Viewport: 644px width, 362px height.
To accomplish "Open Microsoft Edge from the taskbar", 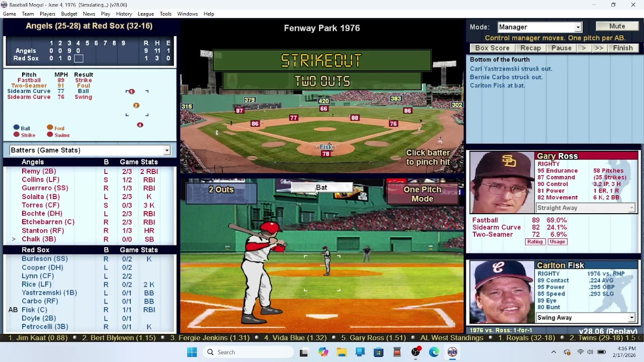I will (434, 352).
